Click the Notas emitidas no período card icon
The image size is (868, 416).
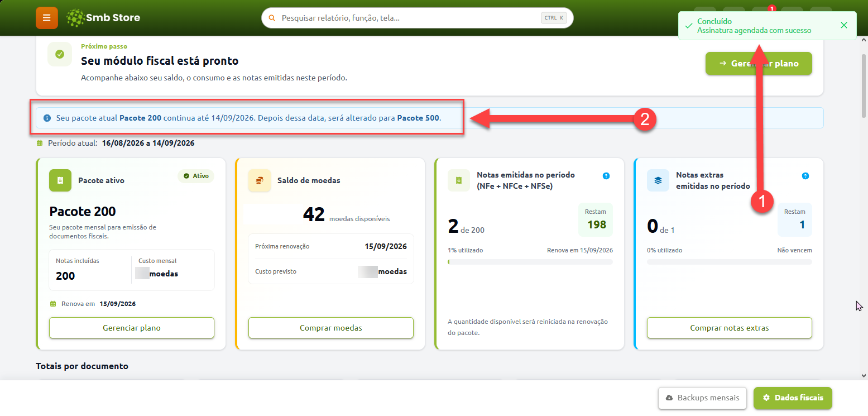point(459,180)
